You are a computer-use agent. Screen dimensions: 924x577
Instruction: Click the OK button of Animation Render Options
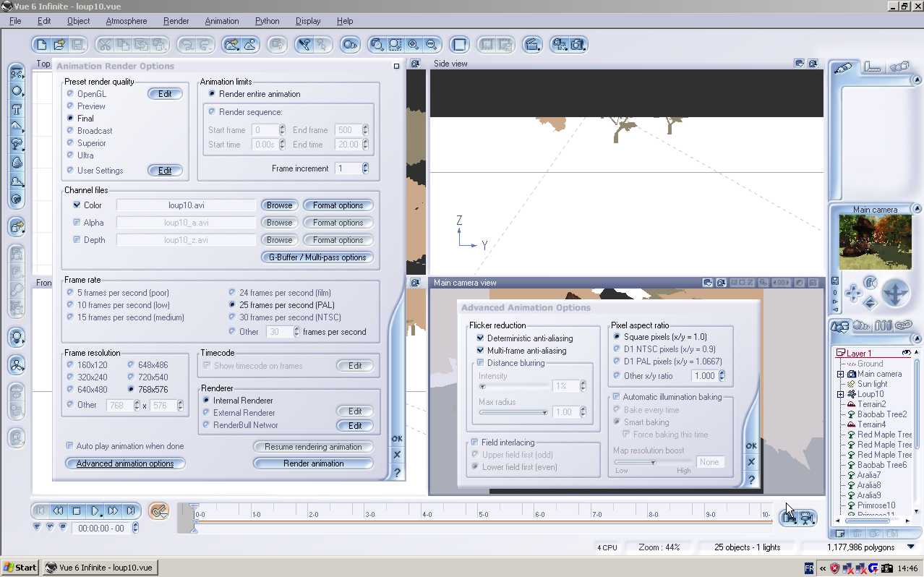tap(397, 439)
